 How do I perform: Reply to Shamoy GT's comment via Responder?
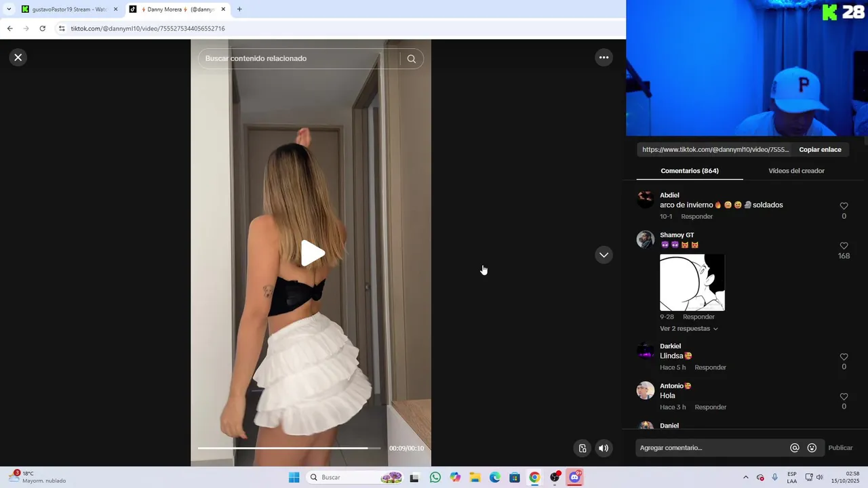(x=698, y=317)
